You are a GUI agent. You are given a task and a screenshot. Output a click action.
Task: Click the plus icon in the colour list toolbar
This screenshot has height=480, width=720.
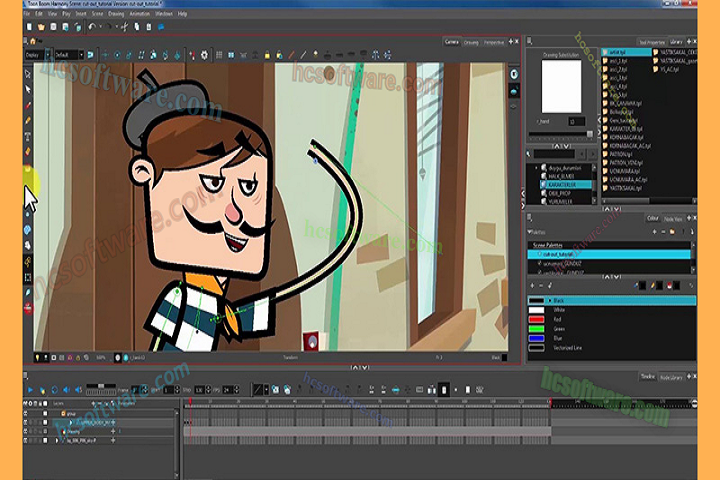(x=532, y=286)
